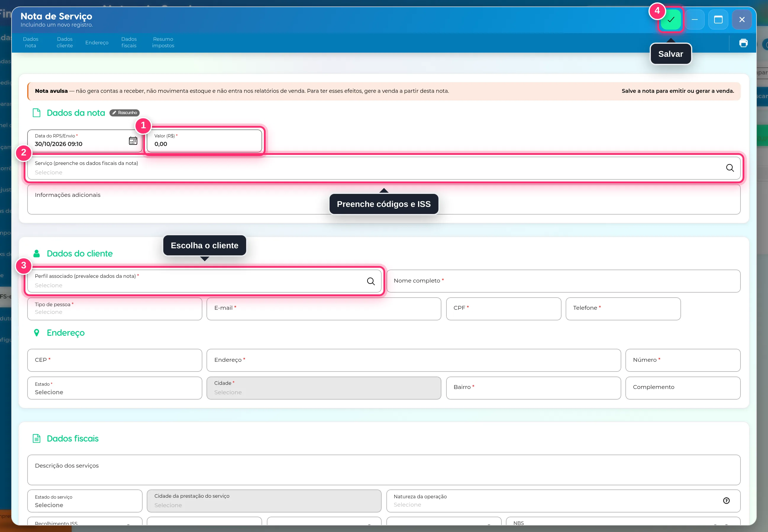
Task: Close the Nota de Serviço window
Action: pyautogui.click(x=742, y=20)
